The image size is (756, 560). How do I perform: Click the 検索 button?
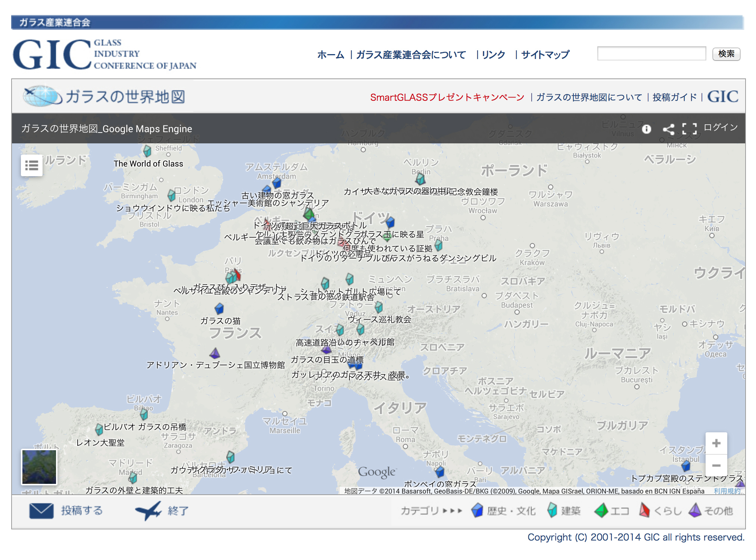(726, 54)
